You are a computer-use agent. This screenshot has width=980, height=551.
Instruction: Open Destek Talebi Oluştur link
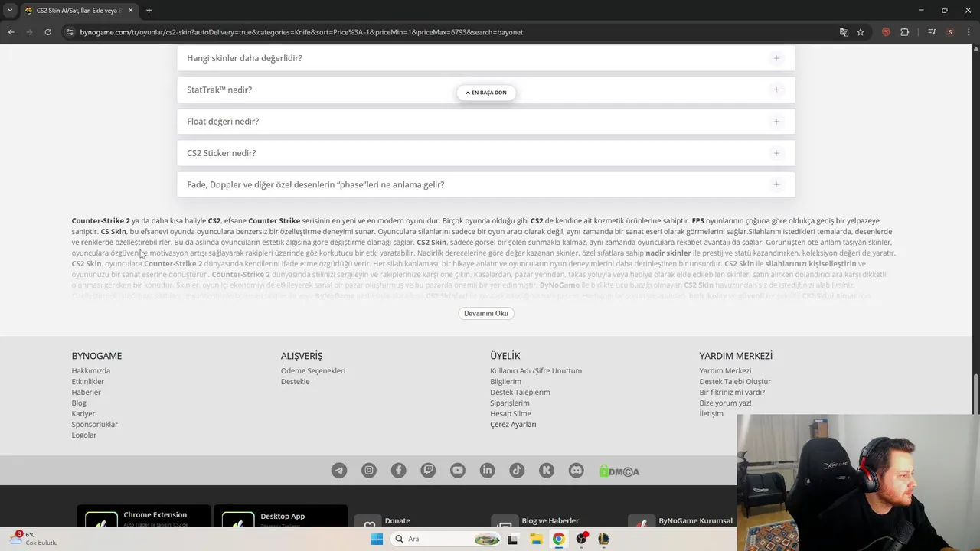(x=735, y=381)
